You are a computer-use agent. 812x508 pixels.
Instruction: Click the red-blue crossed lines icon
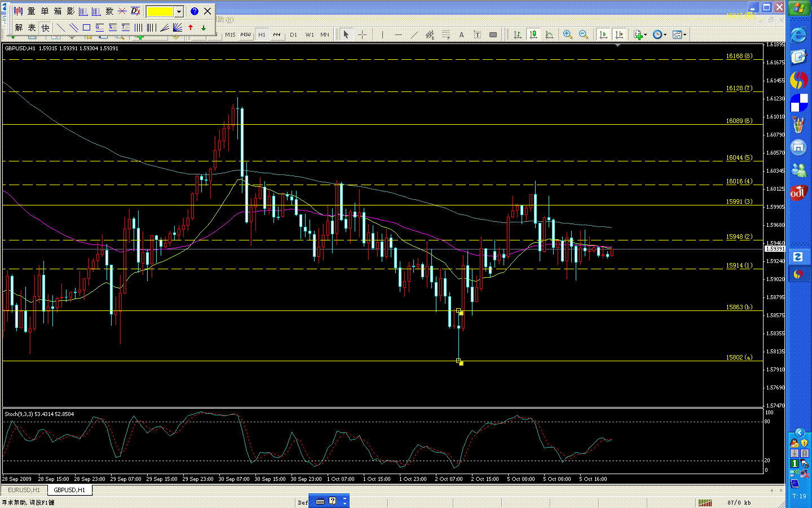coord(122,11)
